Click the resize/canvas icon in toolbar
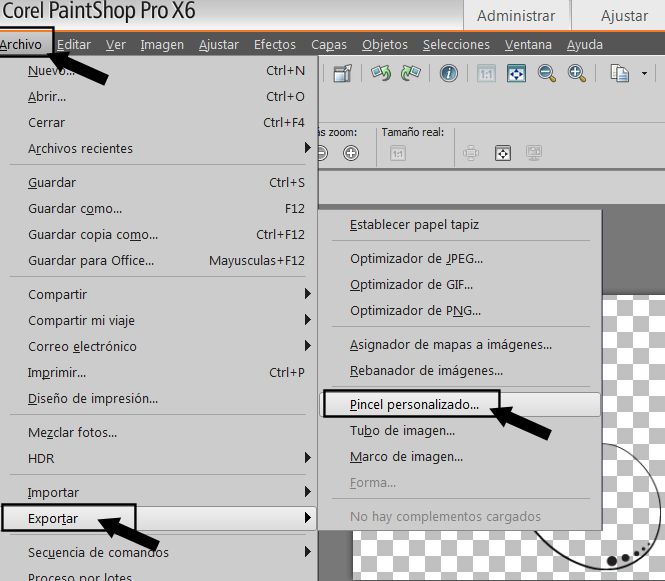 342,74
